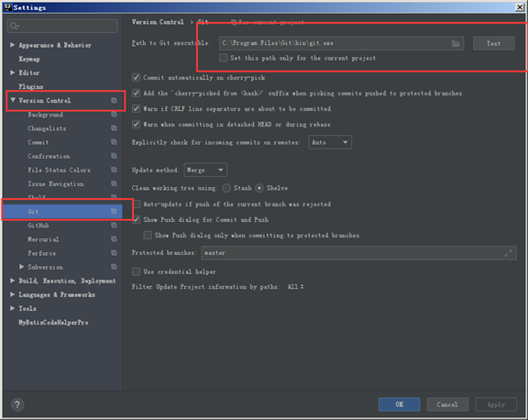The height and width of the screenshot is (420, 528).
Task: Select Keymap in settings tree
Action: tap(29, 59)
